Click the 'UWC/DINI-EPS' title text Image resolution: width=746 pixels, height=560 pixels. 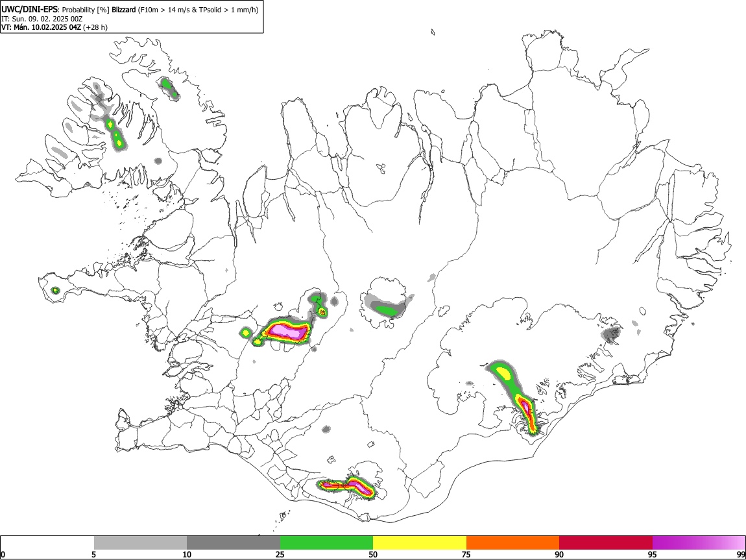30,10
